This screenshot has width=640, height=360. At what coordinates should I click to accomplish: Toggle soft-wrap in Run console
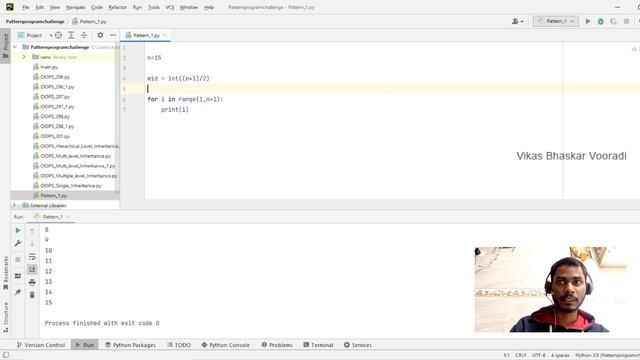point(32,257)
